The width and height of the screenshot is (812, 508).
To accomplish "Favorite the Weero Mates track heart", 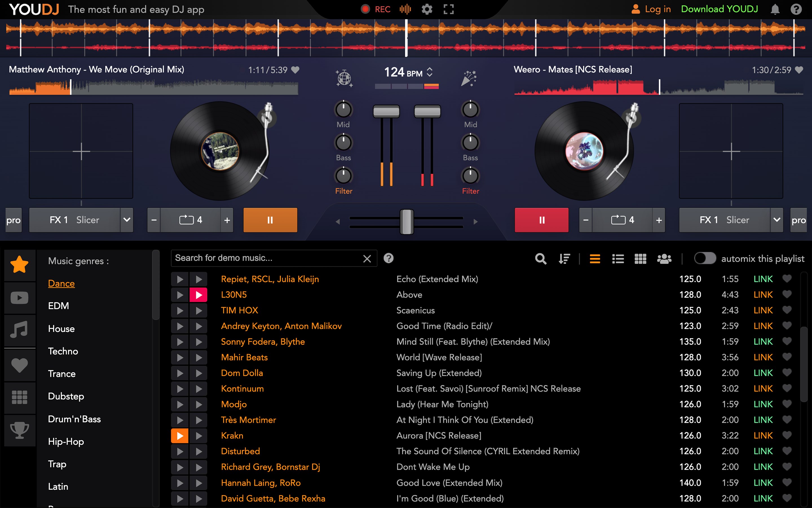I will tap(799, 70).
